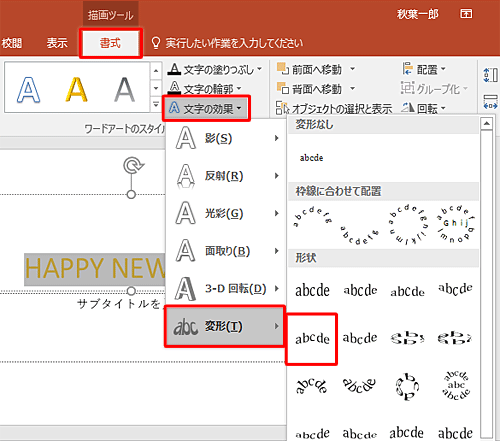
Task: Select the highlighted abcde transform in second row
Action: 312,339
